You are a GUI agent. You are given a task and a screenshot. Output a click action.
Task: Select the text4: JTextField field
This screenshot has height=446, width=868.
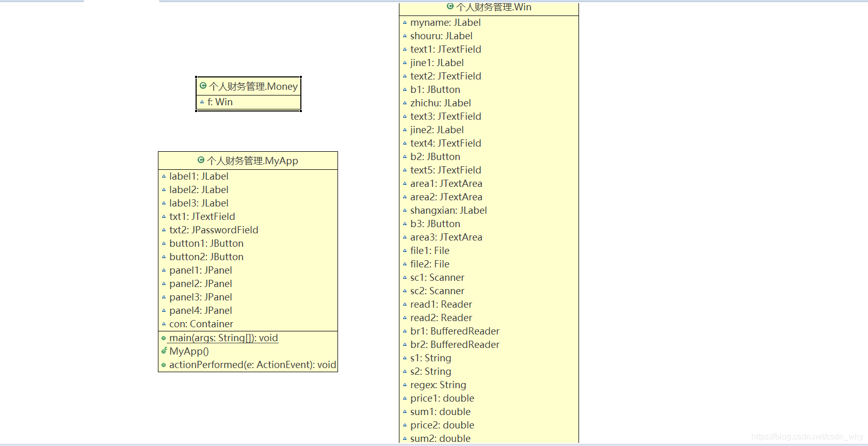tap(446, 143)
